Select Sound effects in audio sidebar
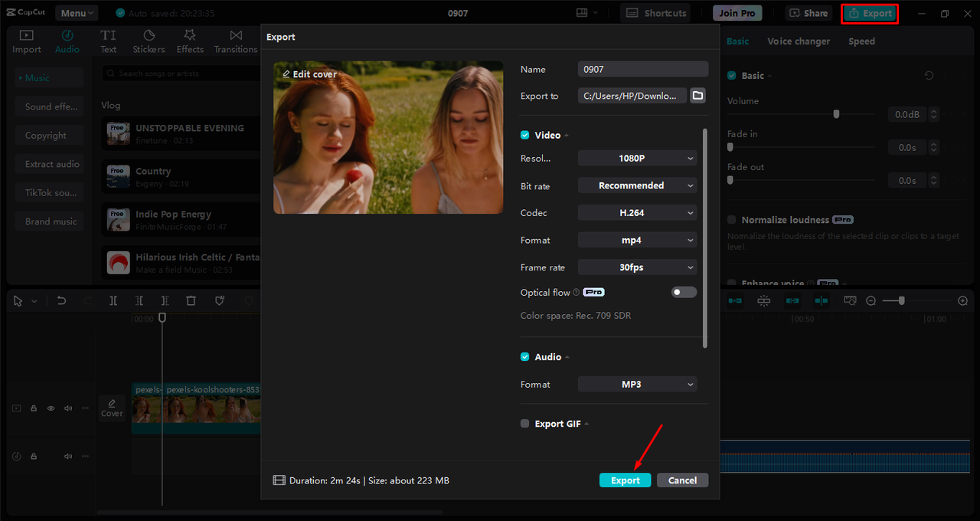 click(x=50, y=106)
